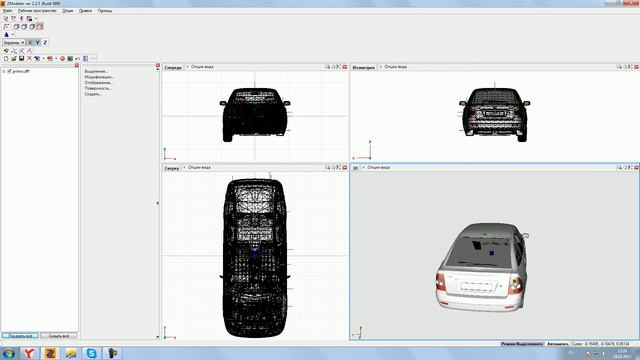This screenshot has width=640, height=360.
Task: Open the Файл menu
Action: 7,11
